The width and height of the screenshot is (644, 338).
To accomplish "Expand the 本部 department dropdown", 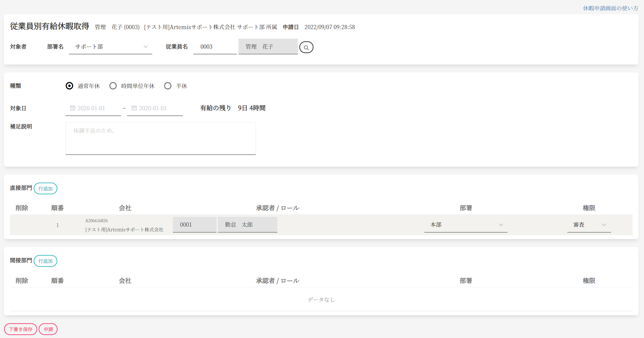I will [x=466, y=225].
